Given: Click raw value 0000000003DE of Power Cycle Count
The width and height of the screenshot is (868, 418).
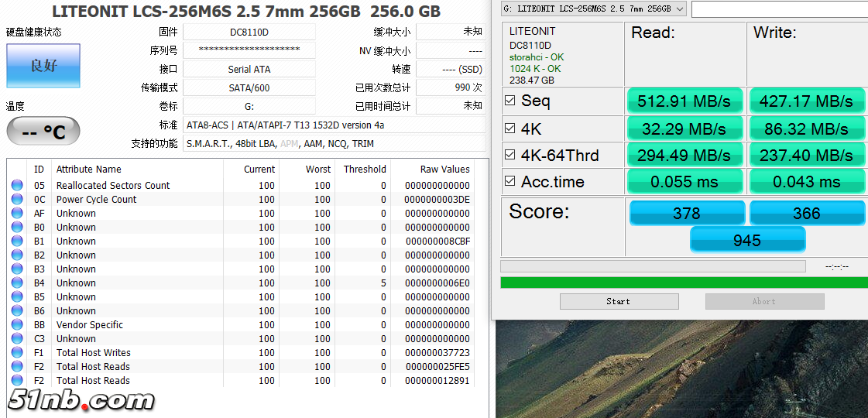Looking at the screenshot, I should [x=437, y=199].
